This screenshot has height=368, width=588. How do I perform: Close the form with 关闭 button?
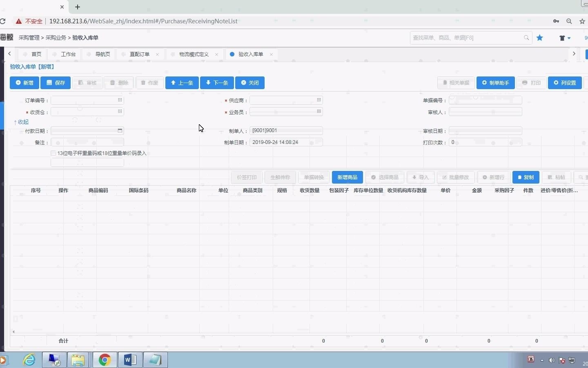(x=250, y=83)
